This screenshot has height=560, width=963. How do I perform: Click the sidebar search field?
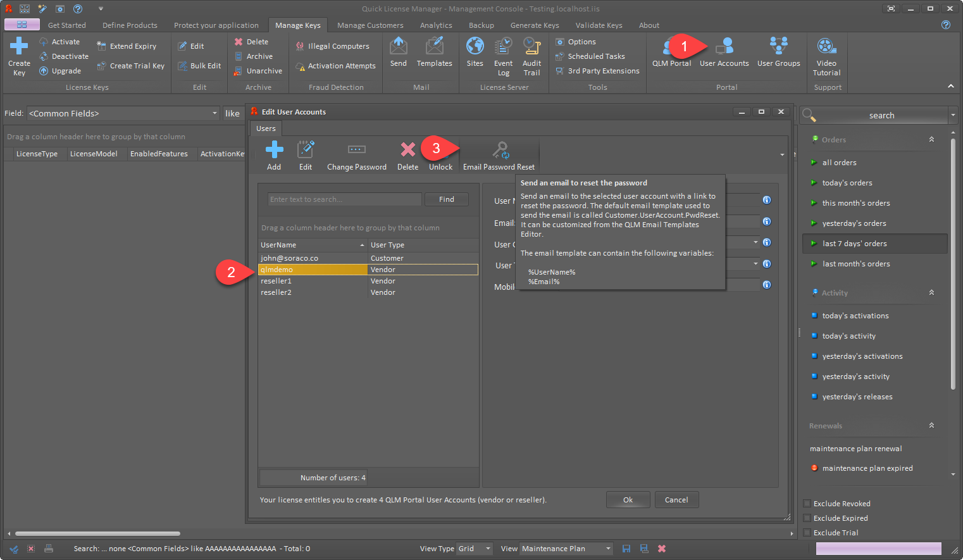pos(882,115)
